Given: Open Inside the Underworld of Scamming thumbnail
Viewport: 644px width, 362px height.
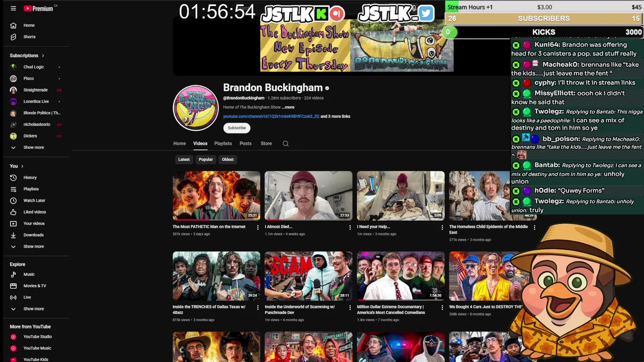Looking at the screenshot, I should (x=308, y=276).
